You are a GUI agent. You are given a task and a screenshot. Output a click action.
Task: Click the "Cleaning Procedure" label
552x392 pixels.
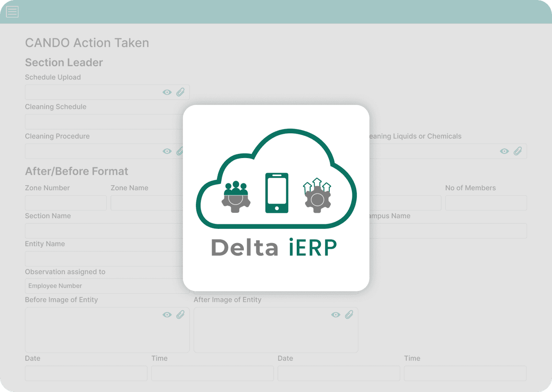tap(57, 136)
